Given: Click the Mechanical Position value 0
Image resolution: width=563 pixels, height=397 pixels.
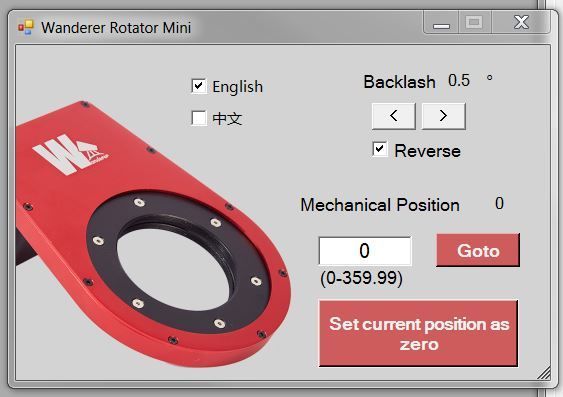Looking at the screenshot, I should point(499,204).
